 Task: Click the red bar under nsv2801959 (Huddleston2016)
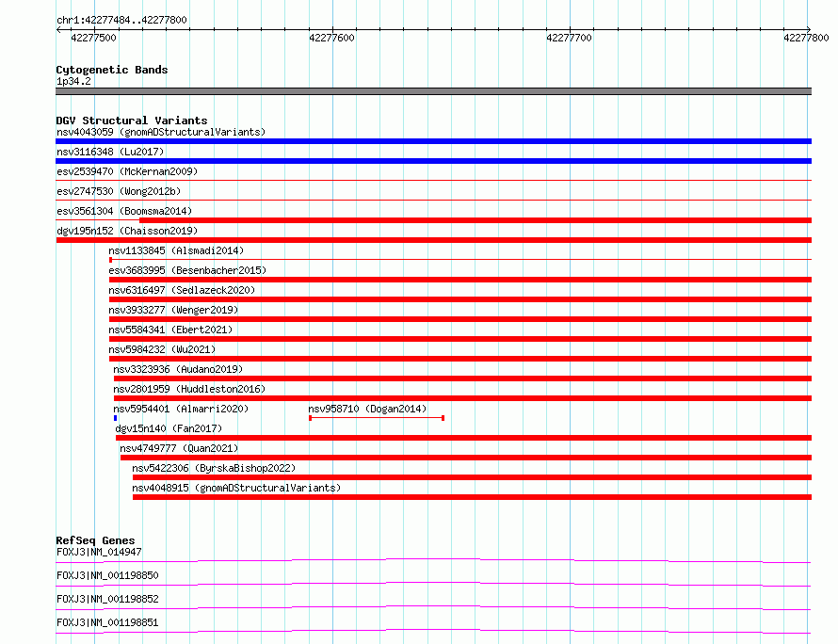463,398
